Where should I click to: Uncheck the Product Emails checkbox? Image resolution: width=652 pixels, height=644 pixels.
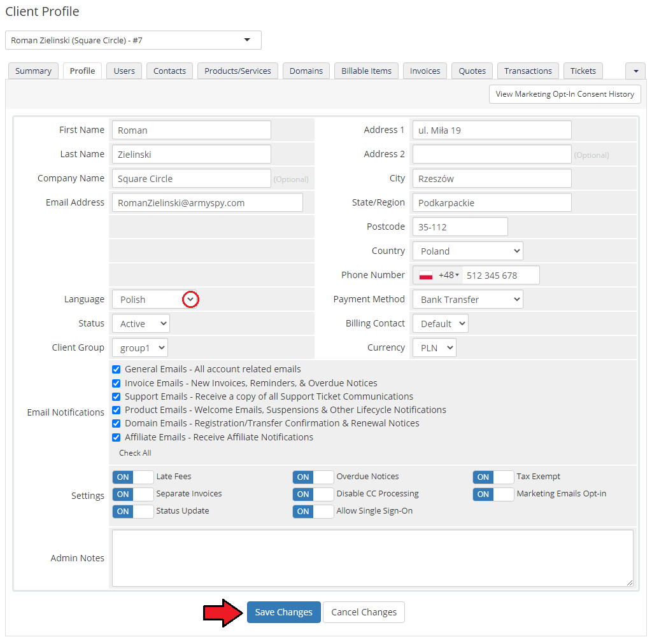117,410
